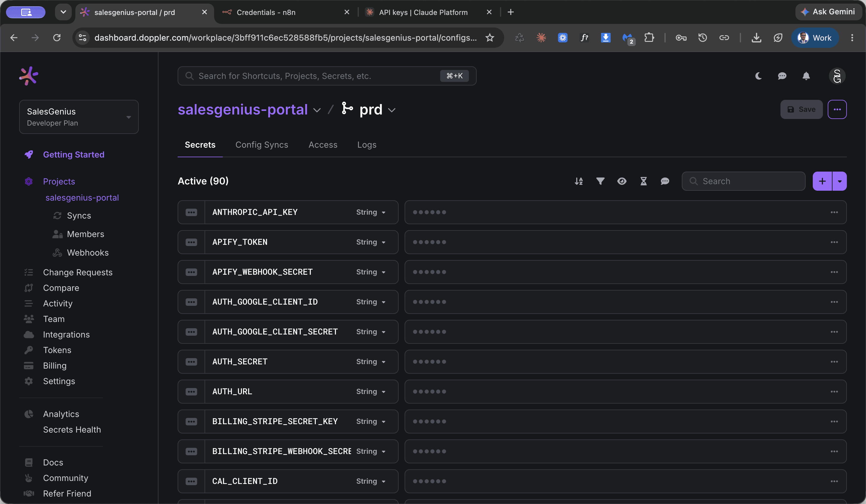Open row options for AUTH_SECRET
The image size is (866, 504).
(834, 362)
